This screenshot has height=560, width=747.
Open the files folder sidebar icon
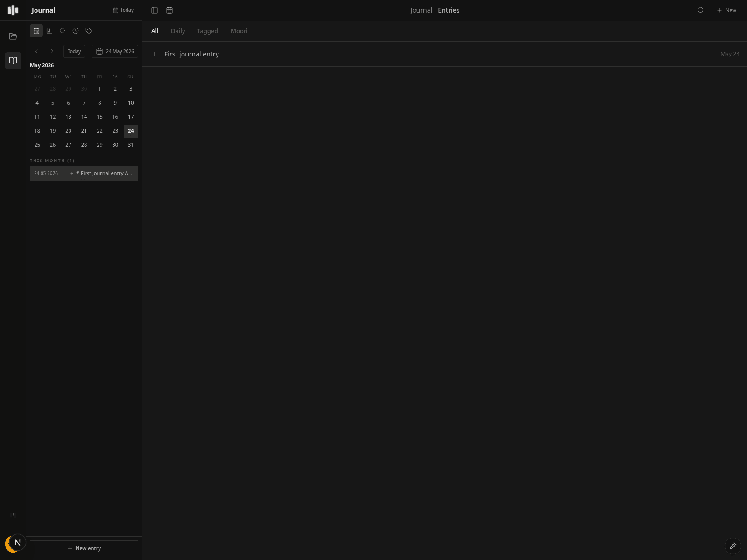(x=13, y=36)
